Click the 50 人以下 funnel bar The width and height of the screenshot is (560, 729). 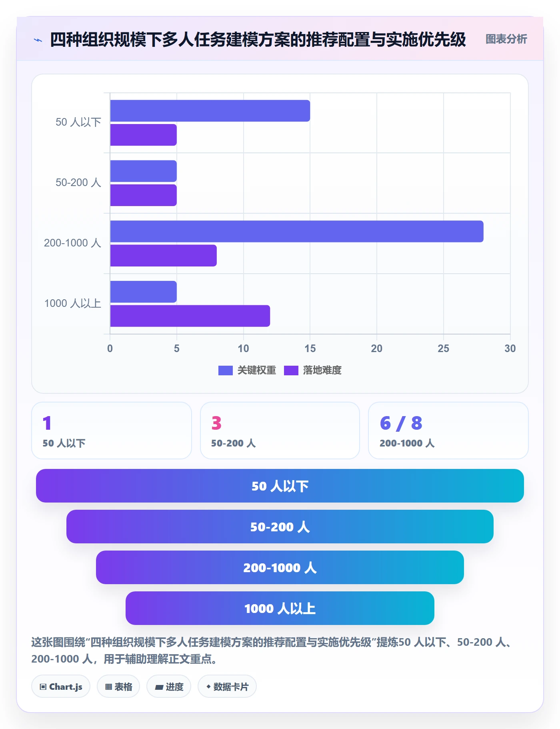280,486
